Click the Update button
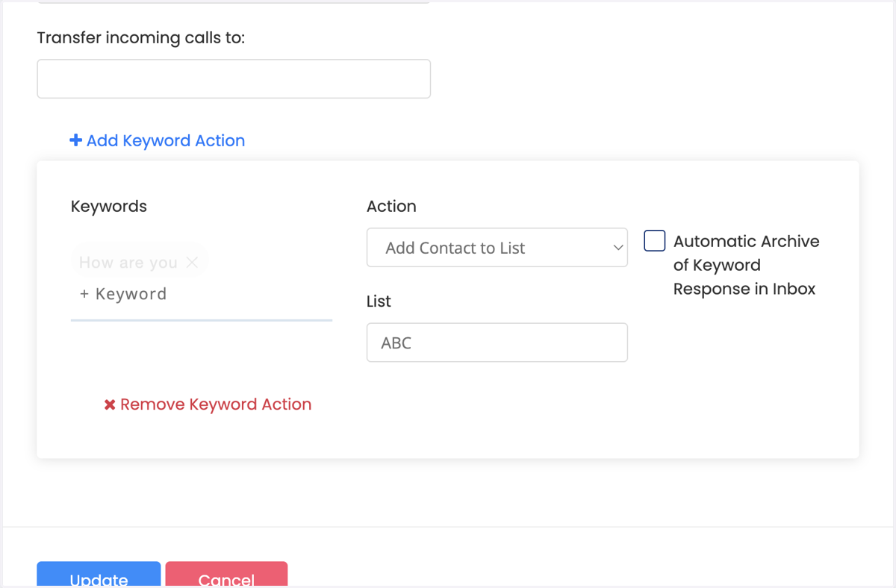The image size is (896, 588). tap(99, 575)
